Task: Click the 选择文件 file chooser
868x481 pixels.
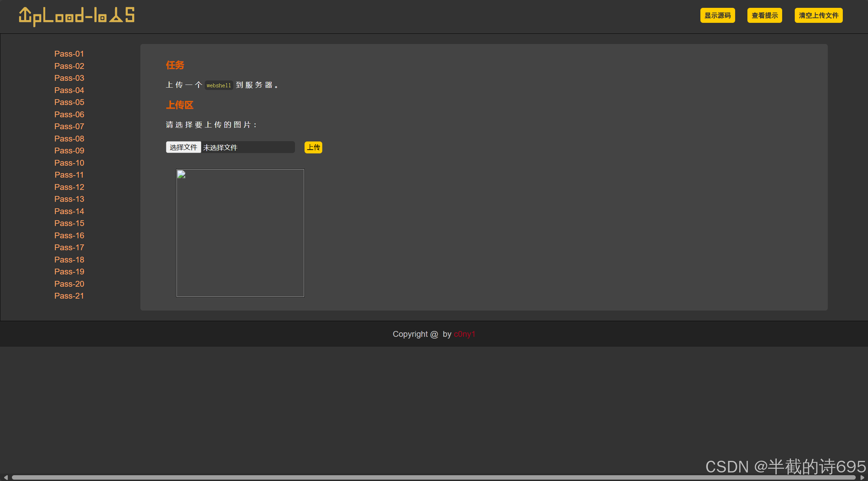Action: point(183,147)
